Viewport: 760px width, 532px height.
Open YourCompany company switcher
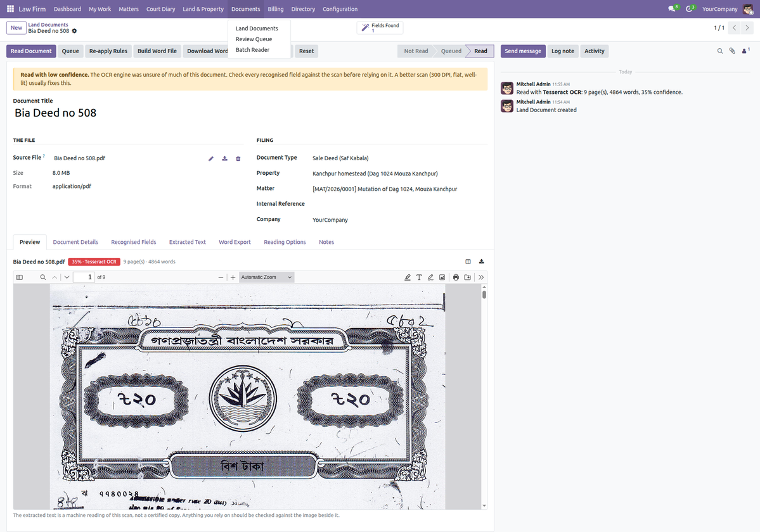pyautogui.click(x=719, y=9)
